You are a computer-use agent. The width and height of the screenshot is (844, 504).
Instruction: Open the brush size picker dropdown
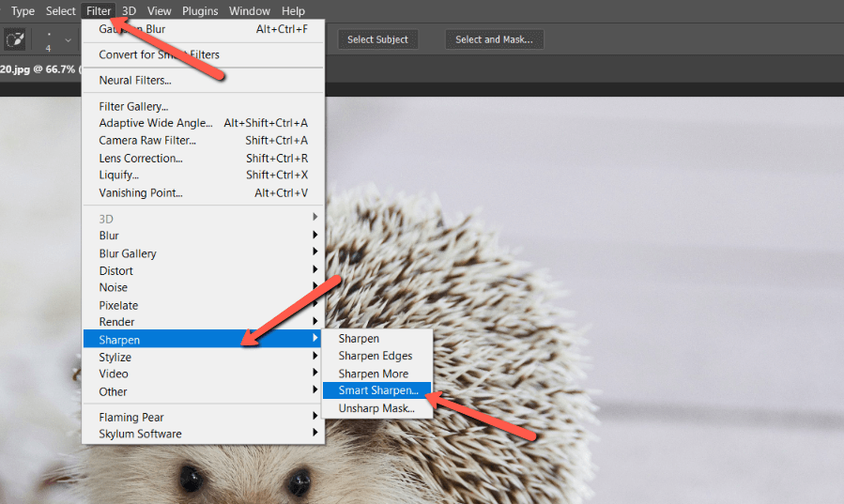(68, 41)
